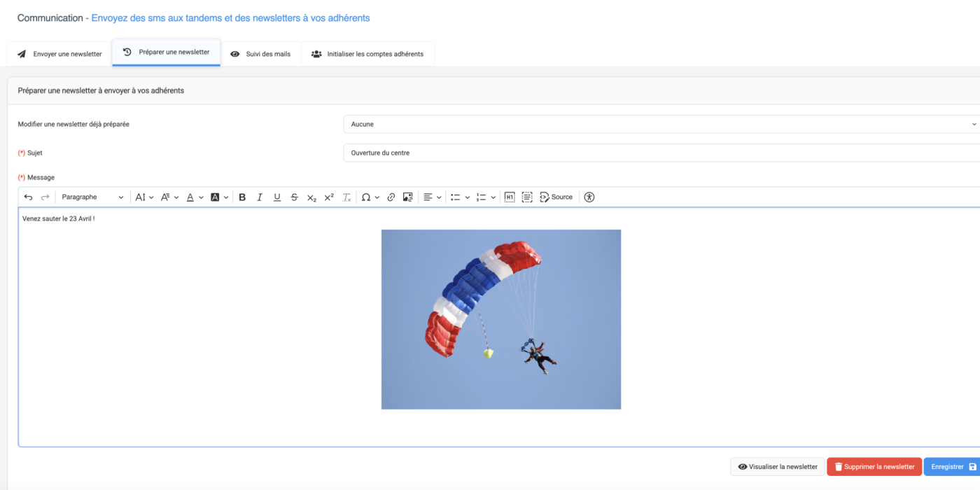Expand the Aucune prepared newsletter dropdown

(661, 124)
